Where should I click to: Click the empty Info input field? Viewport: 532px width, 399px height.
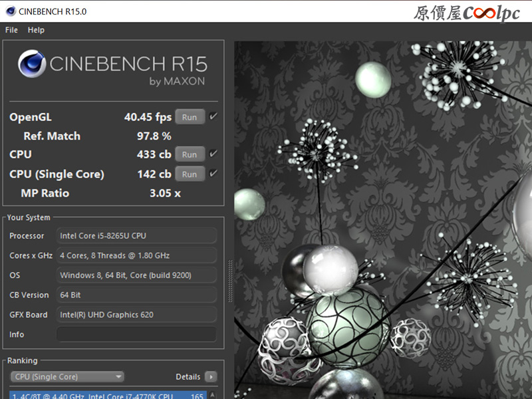click(x=136, y=334)
